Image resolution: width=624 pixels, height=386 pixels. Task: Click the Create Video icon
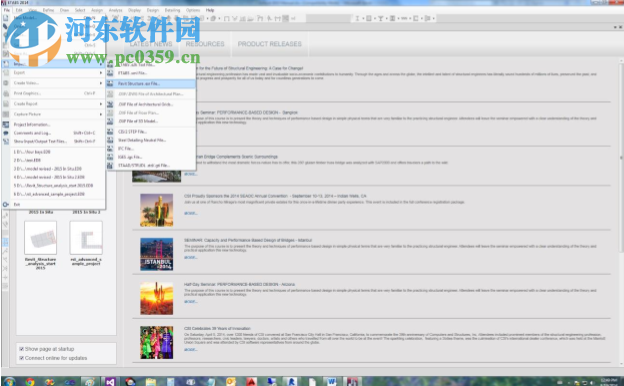point(6,83)
